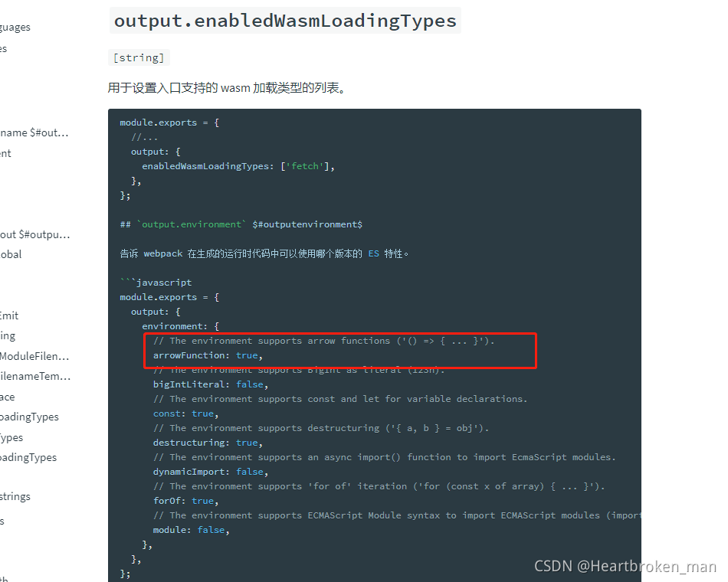
Task: Click the arrow functions comment line
Action: click(x=324, y=341)
